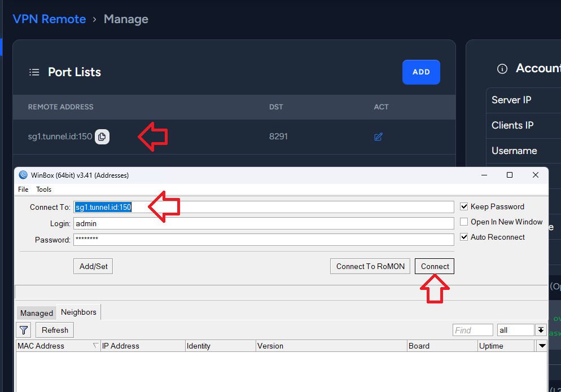Open the File menu

point(23,190)
